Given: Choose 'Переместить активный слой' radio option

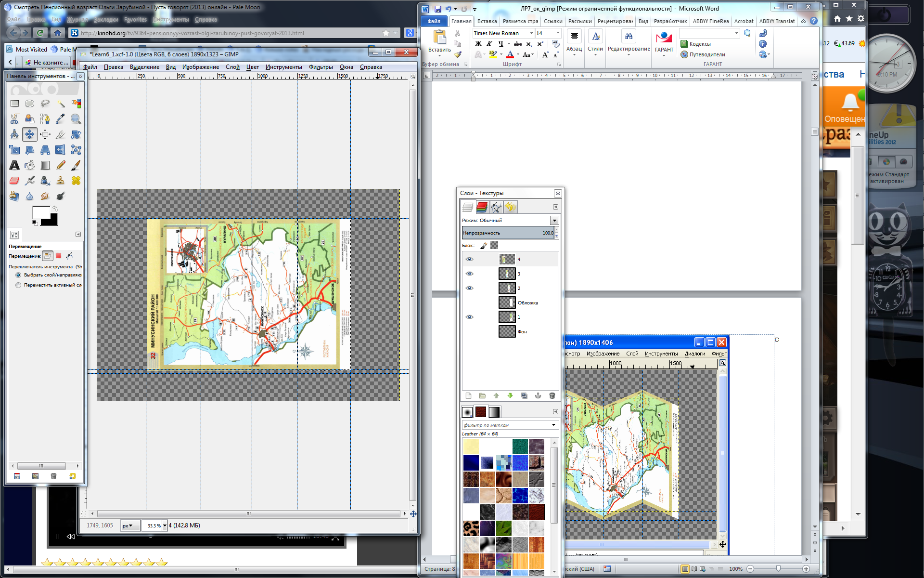Looking at the screenshot, I should [18, 285].
